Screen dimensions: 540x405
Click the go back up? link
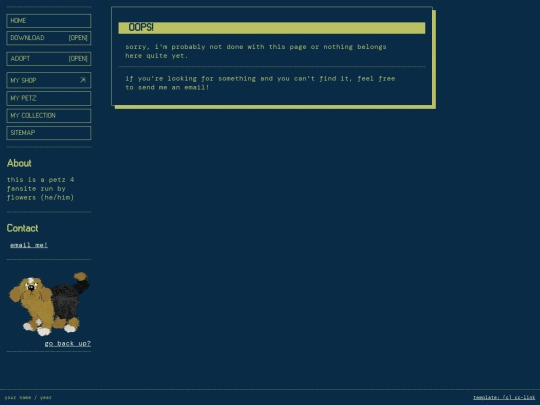68,343
